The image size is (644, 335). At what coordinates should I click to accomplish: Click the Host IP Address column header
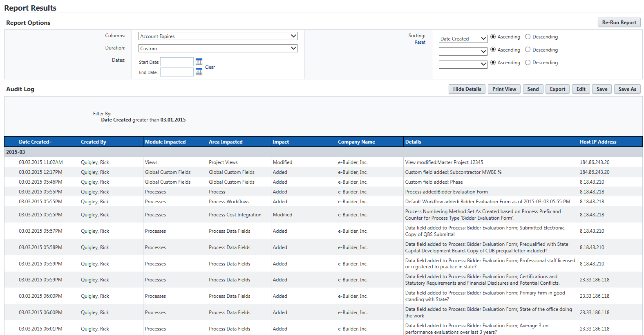pos(598,142)
